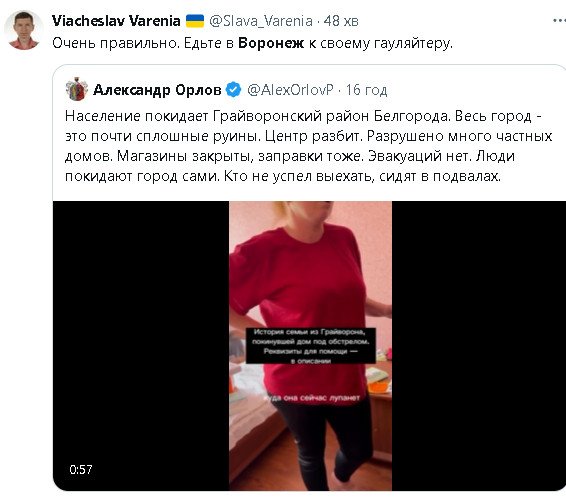Click the left black bar of the video player
566x502 pixels.
pyautogui.click(x=141, y=346)
